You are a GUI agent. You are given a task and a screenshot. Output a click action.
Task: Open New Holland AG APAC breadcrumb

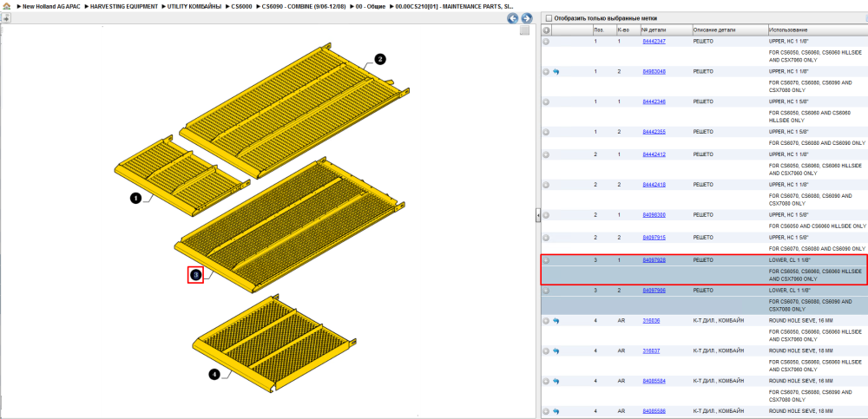tap(52, 6)
